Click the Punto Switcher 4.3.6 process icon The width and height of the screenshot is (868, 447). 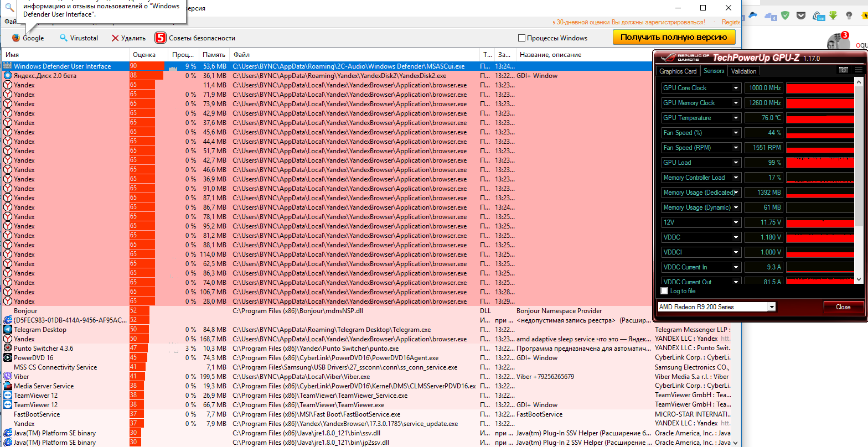[8, 349]
